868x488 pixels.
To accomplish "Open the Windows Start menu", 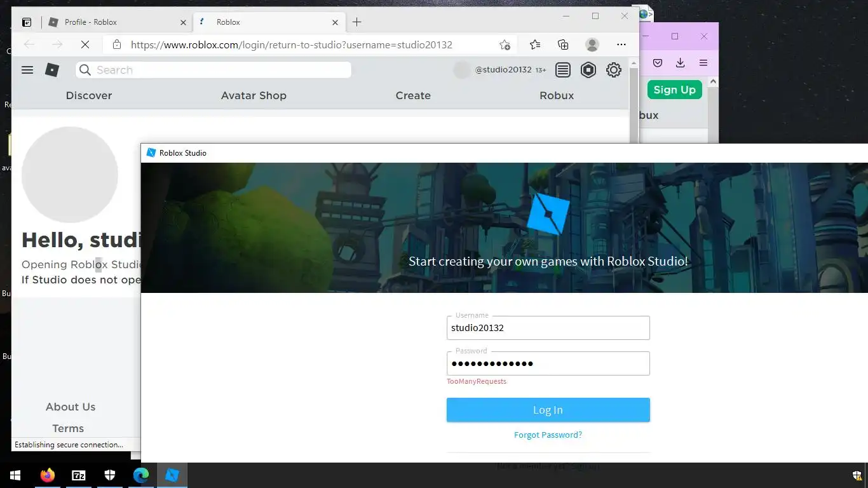I will point(15,475).
